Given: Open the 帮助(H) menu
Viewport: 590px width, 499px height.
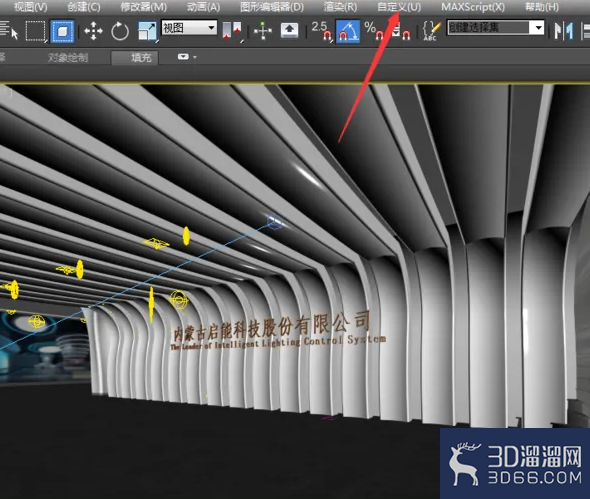Looking at the screenshot, I should click(x=542, y=7).
